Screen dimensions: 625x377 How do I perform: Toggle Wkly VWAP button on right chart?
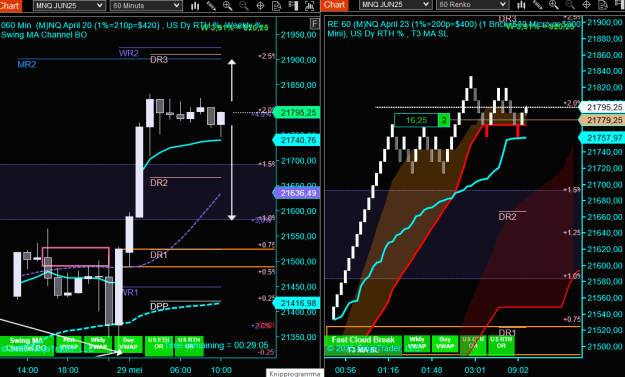pyautogui.click(x=417, y=343)
